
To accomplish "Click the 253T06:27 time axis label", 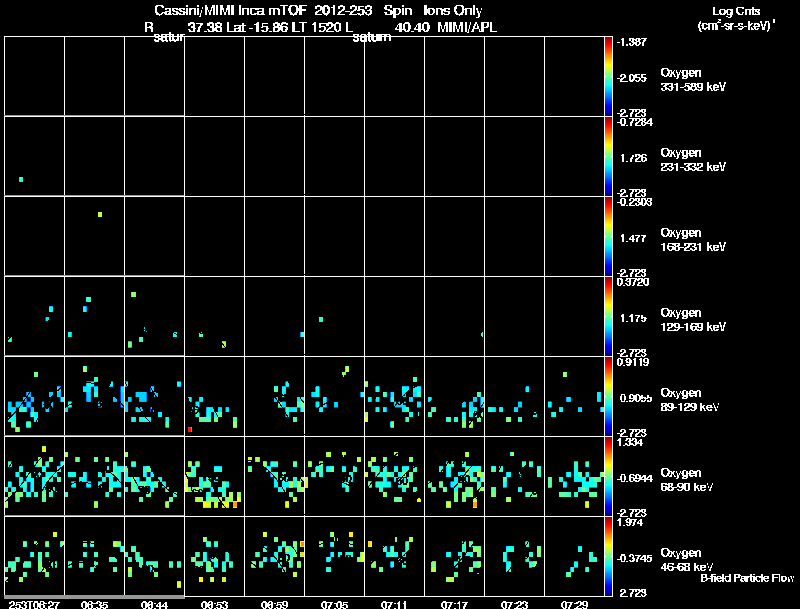I will pyautogui.click(x=34, y=604).
